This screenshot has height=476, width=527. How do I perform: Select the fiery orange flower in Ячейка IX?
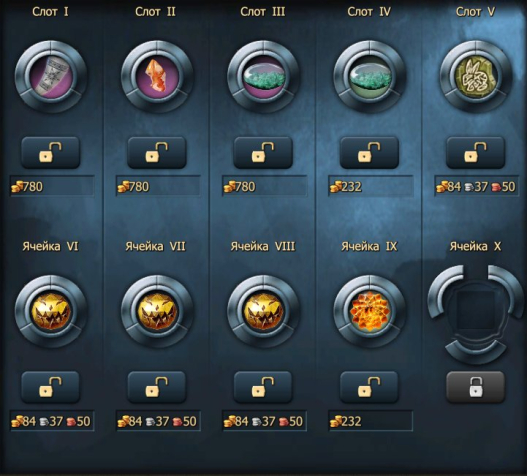click(x=369, y=312)
